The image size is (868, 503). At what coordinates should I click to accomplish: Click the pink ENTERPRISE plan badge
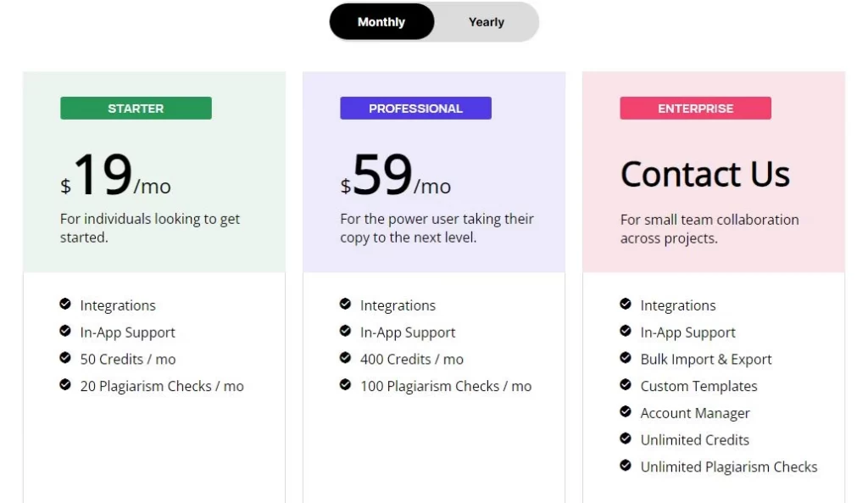[x=695, y=108]
